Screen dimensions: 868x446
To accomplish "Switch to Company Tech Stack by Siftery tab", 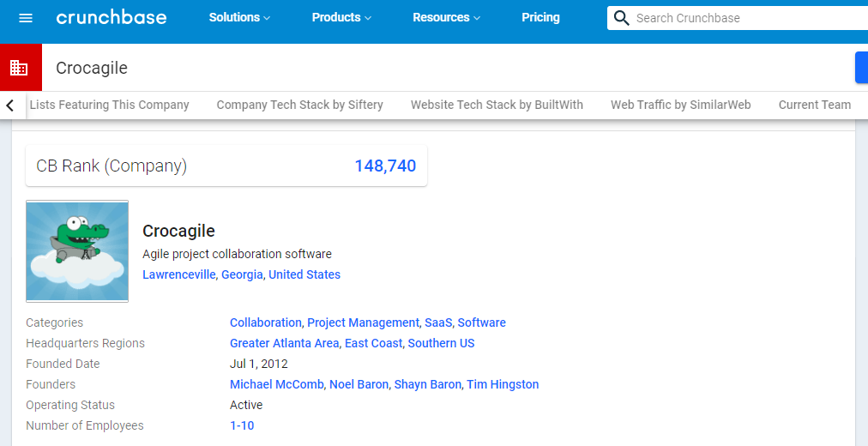I will pyautogui.click(x=299, y=105).
